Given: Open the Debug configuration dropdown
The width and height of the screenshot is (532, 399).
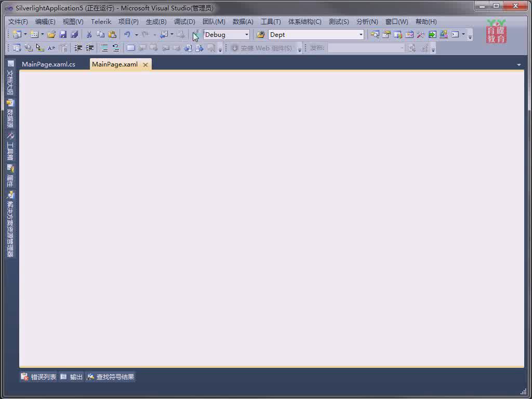Looking at the screenshot, I should (247, 35).
